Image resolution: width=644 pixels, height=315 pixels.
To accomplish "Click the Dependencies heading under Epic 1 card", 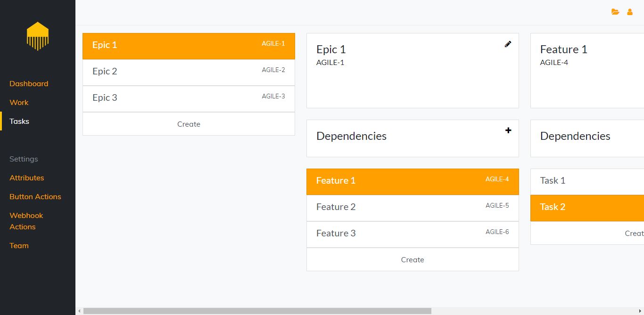I will (x=351, y=136).
